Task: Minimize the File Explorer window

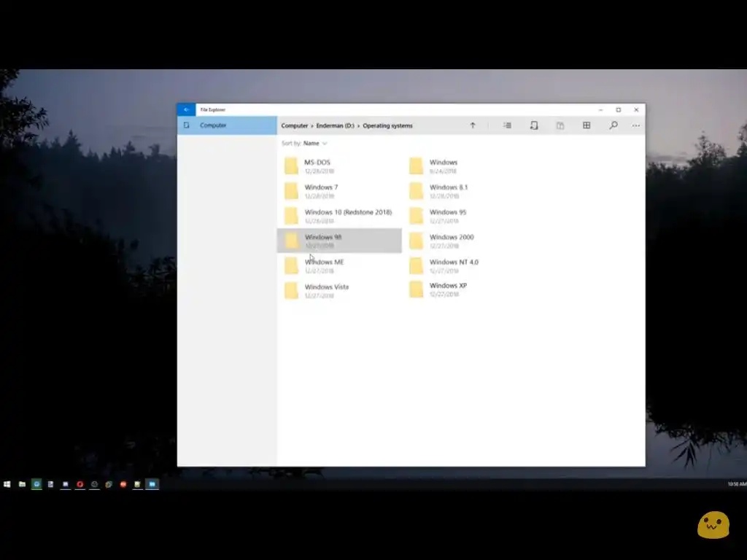Action: [601, 109]
